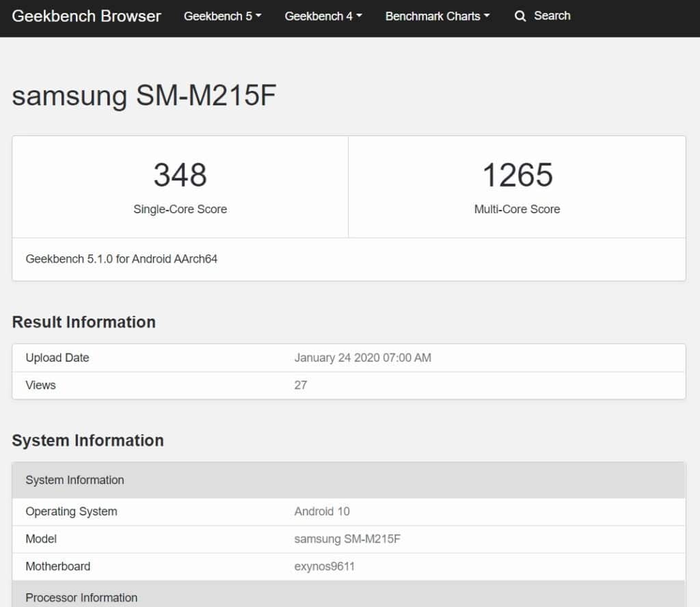Select the Upload Date label
Screen dimensions: 700x607
[57, 358]
